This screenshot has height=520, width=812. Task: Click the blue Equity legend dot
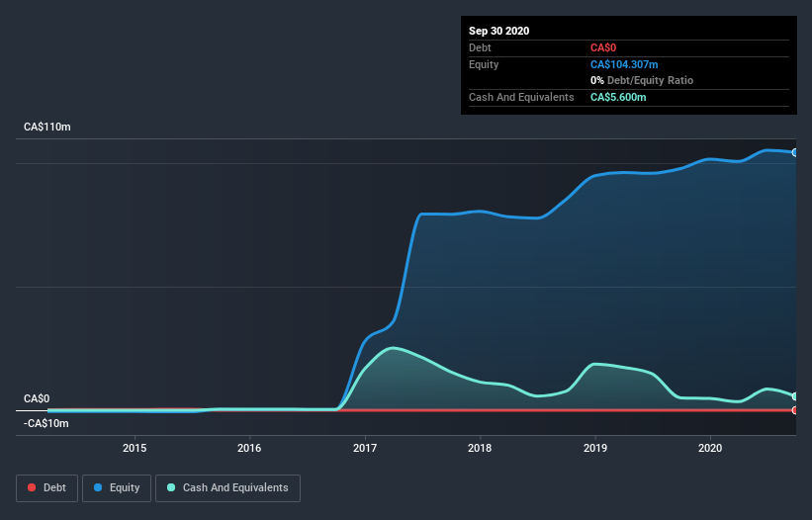pos(98,487)
